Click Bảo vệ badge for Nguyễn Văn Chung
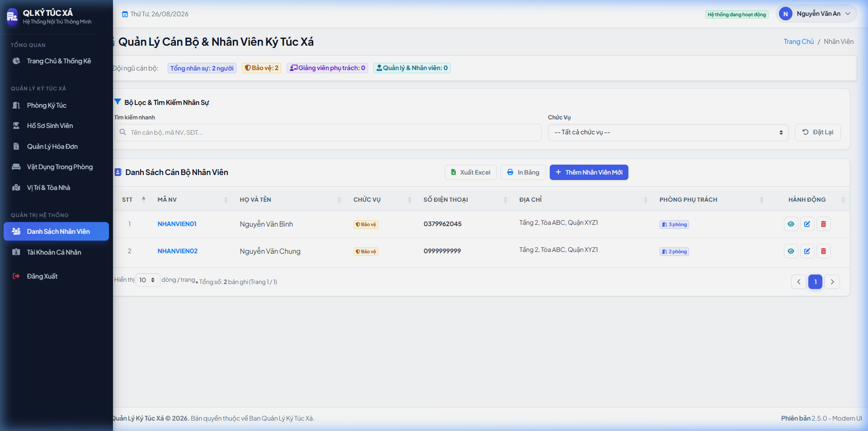This screenshot has height=431, width=868. tap(366, 251)
